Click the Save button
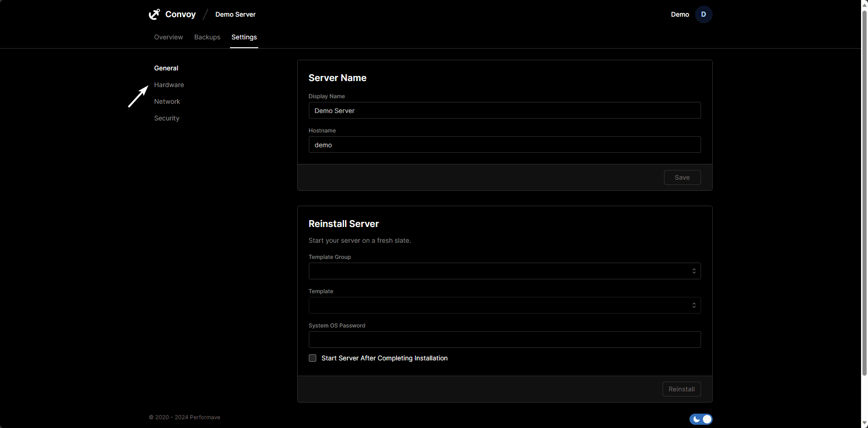The width and height of the screenshot is (868, 428). (682, 177)
